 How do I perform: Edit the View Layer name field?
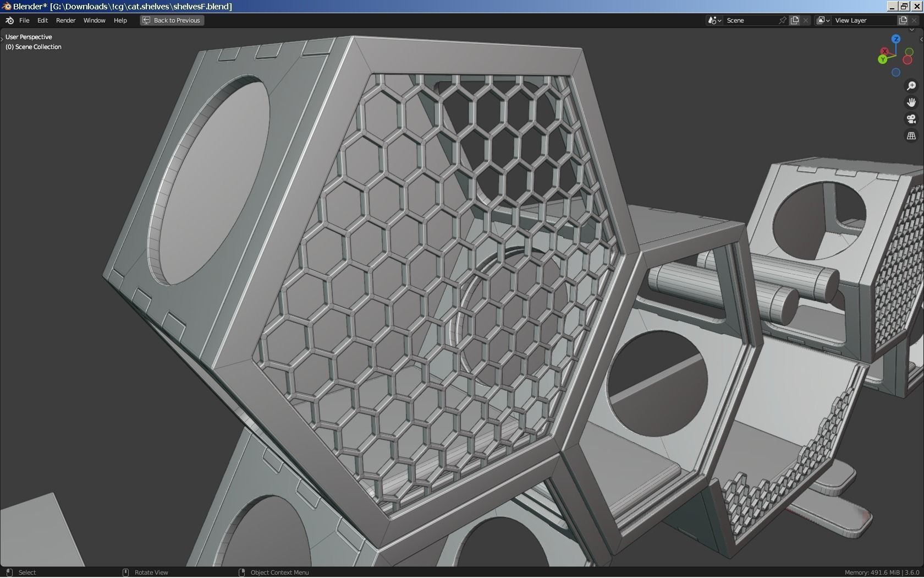(864, 20)
